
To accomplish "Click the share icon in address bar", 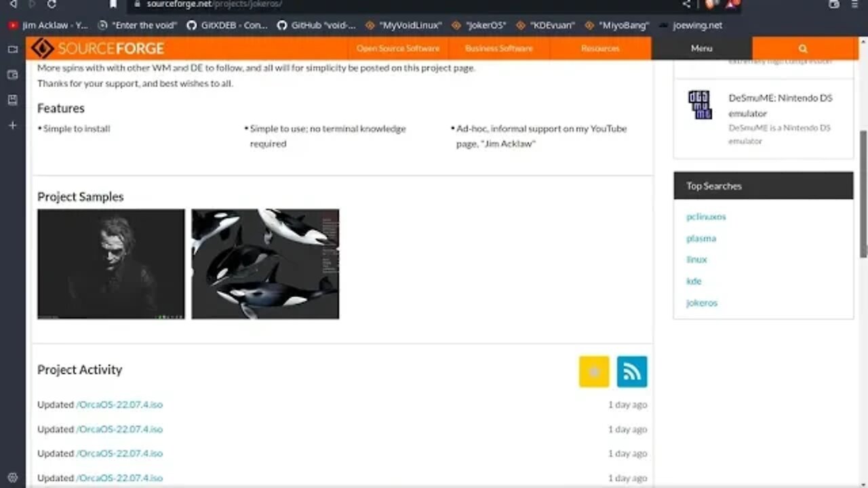I will [x=686, y=4].
